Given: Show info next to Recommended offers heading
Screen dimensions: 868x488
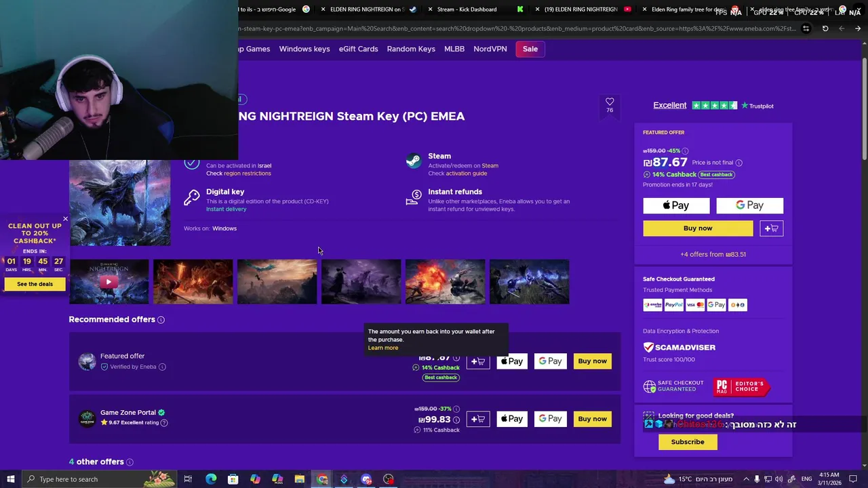Looking at the screenshot, I should pyautogui.click(x=161, y=320).
